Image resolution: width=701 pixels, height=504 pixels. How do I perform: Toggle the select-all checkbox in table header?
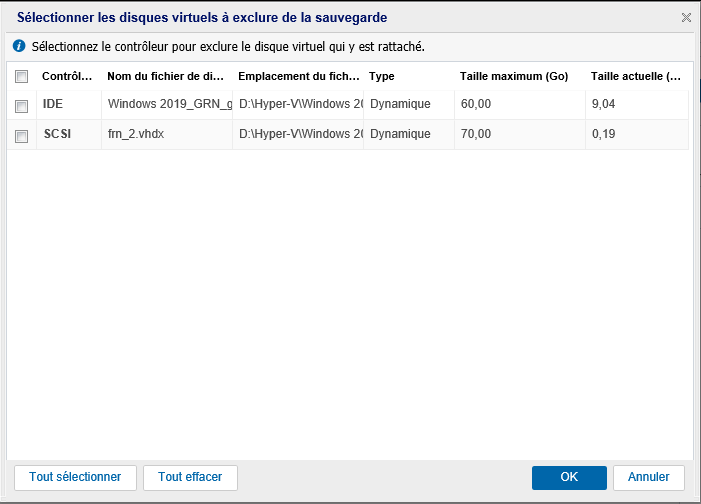[x=21, y=76]
